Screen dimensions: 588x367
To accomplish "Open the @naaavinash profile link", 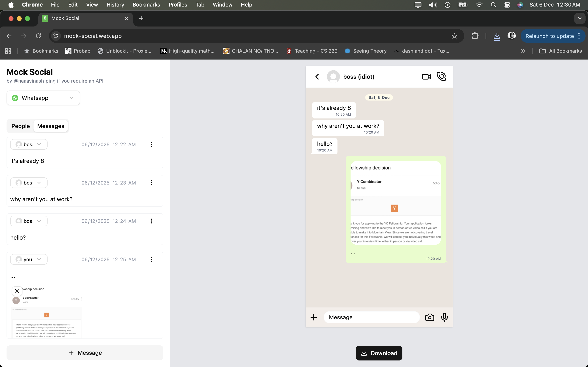I will (x=29, y=81).
